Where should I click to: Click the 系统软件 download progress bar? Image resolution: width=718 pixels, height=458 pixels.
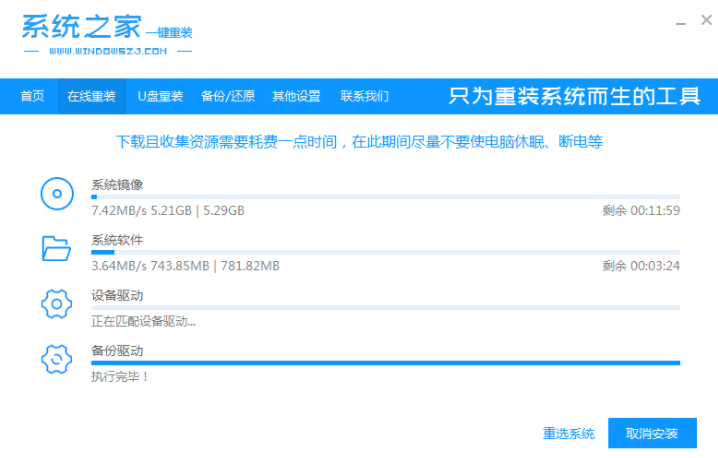click(385, 253)
